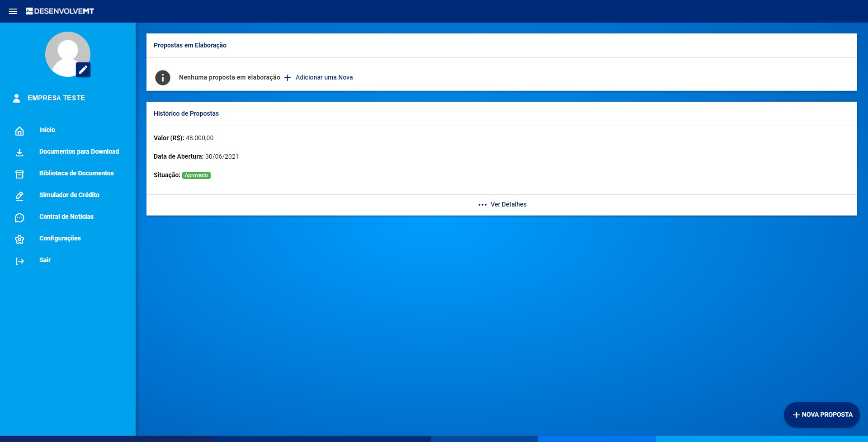Select Simulador de Crédito in the sidebar
Screen dimensions: 868x442
click(x=69, y=195)
